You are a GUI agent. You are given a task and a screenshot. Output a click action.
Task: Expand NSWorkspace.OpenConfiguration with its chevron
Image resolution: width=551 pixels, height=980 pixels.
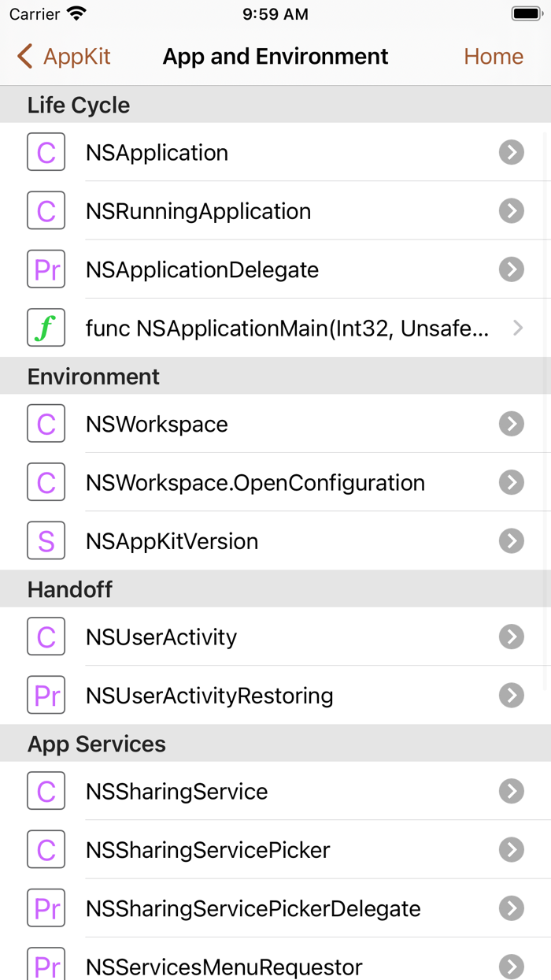pos(512,482)
